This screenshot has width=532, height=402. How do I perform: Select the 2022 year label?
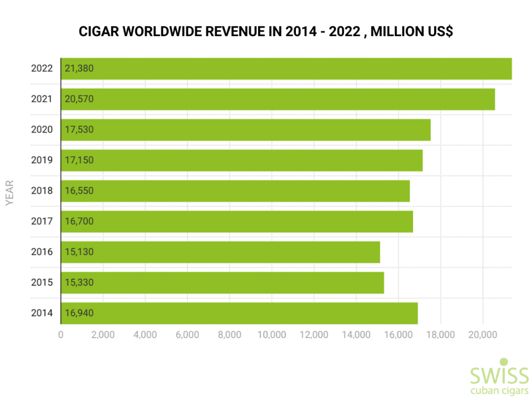coord(42,68)
